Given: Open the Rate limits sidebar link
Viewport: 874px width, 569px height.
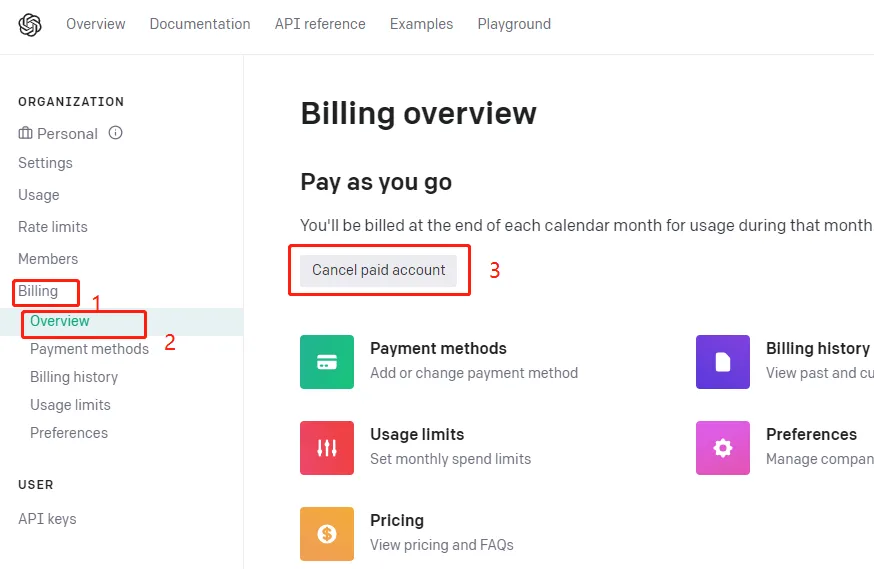Looking at the screenshot, I should (x=53, y=227).
